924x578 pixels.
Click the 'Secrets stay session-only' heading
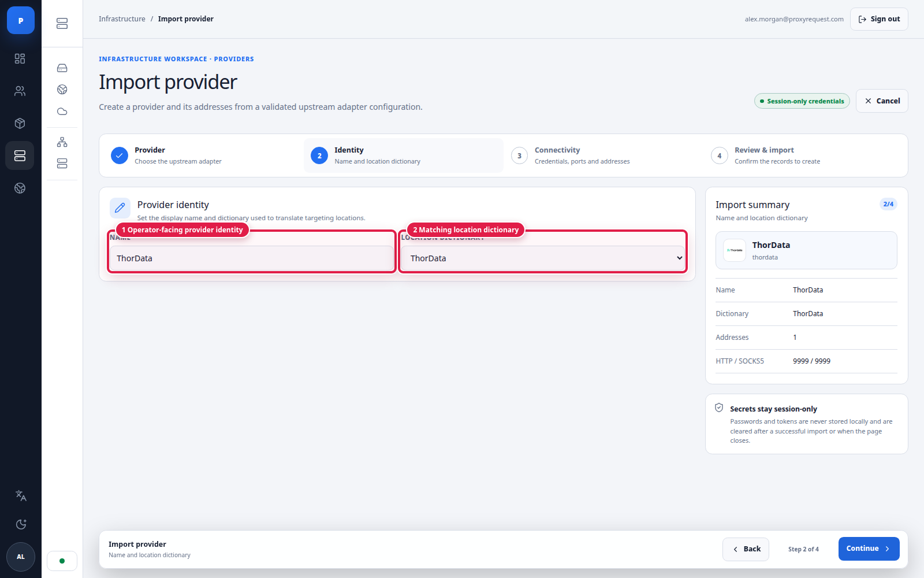pyautogui.click(x=773, y=409)
